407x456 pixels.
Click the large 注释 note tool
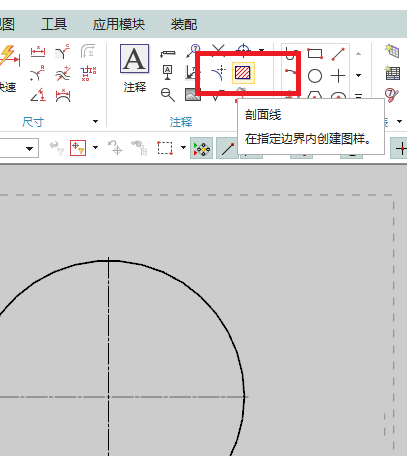point(134,69)
